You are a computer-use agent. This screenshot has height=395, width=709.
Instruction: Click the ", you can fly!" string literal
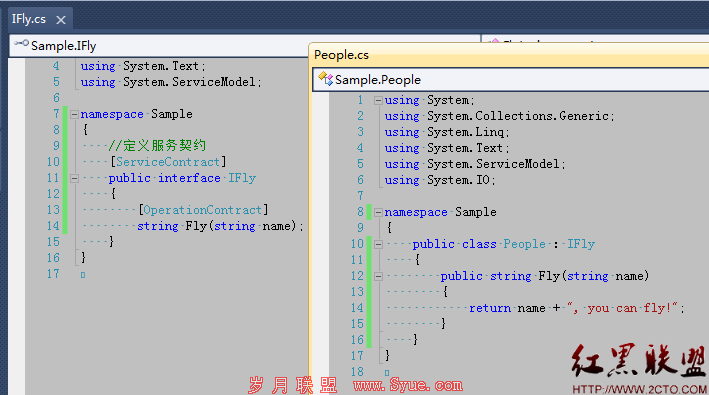click(623, 308)
